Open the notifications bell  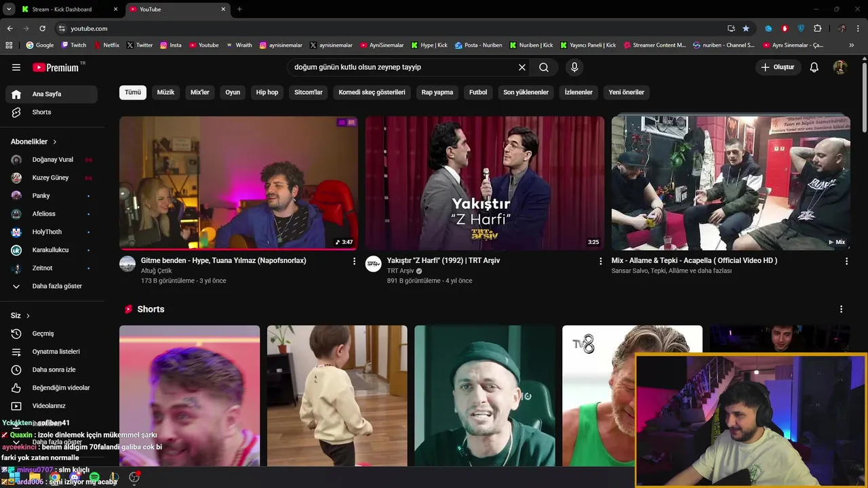(x=814, y=67)
